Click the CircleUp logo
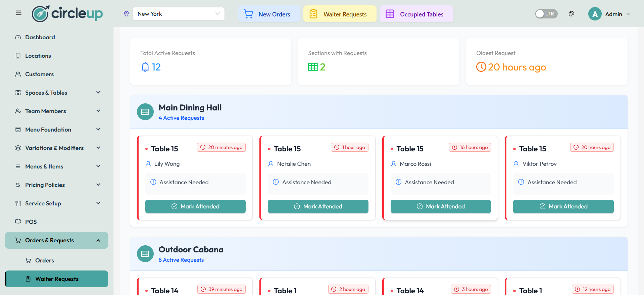The width and height of the screenshot is (644, 295). (x=67, y=14)
